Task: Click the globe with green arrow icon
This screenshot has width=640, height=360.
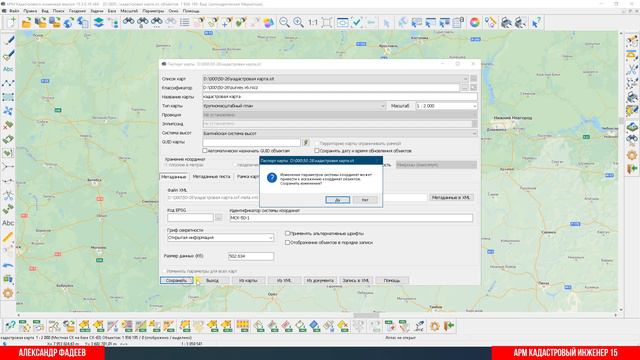Action: click(x=69, y=22)
